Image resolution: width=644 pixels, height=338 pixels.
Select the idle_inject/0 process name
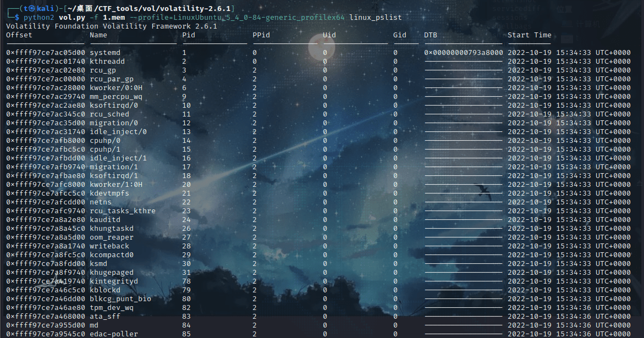pos(118,132)
